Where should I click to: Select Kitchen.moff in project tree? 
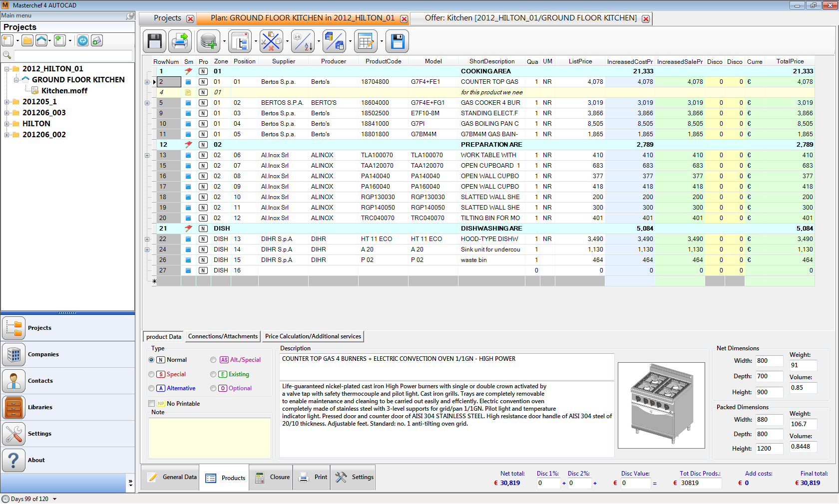click(x=64, y=91)
